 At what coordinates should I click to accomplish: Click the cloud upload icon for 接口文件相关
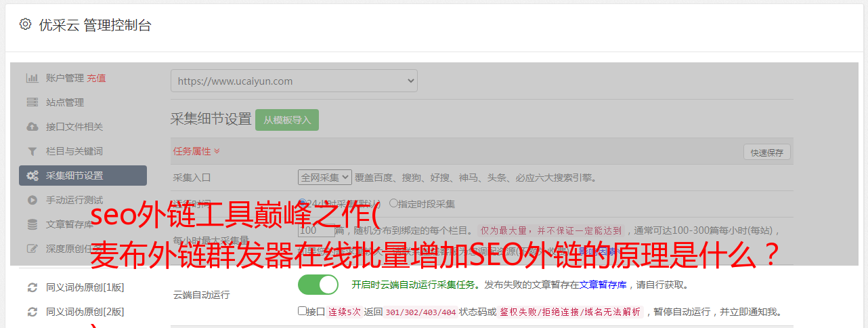point(32,127)
